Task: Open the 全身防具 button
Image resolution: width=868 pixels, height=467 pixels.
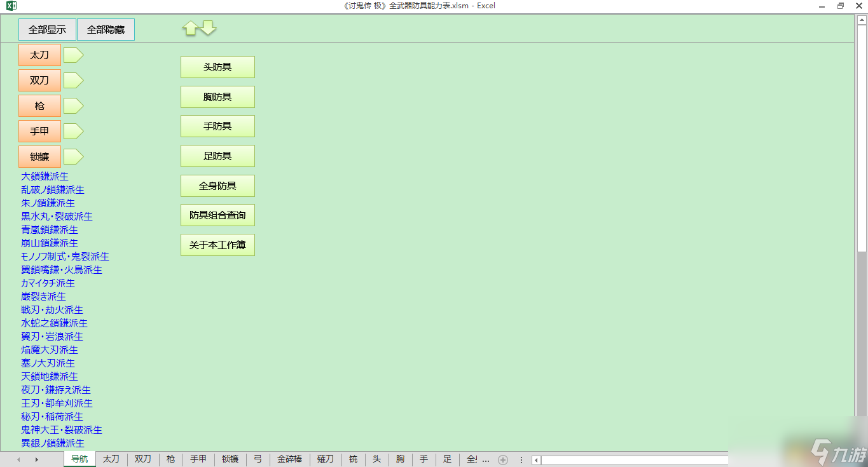Action: click(x=217, y=186)
